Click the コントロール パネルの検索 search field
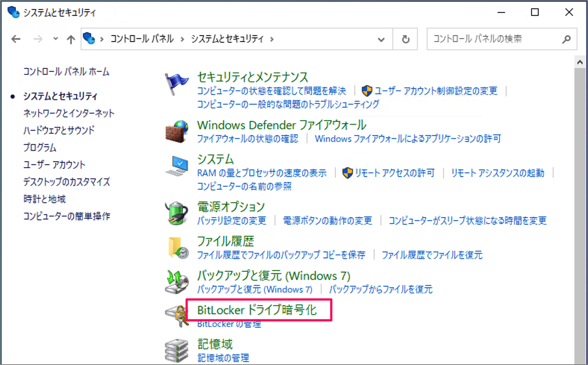 coord(502,39)
